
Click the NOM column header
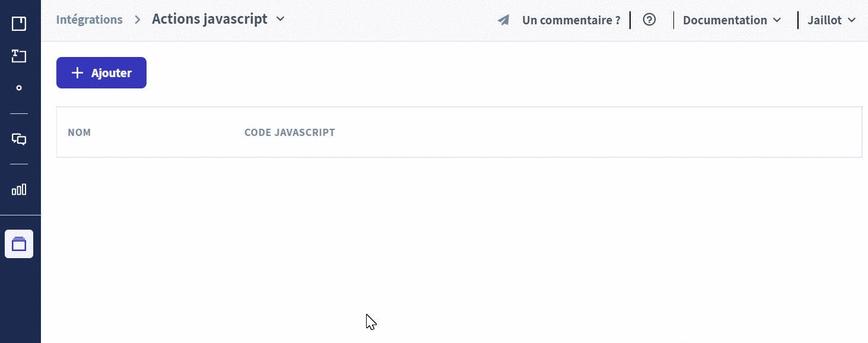tap(80, 132)
